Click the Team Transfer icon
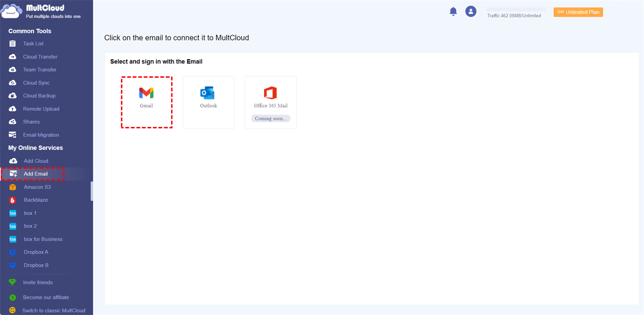This screenshot has width=644, height=315. pos(13,70)
